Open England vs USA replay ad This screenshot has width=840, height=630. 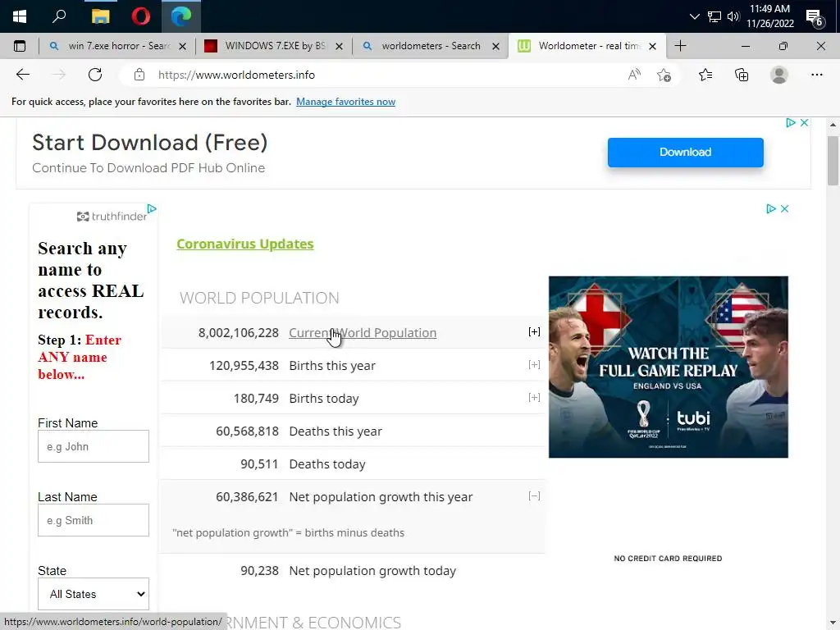pyautogui.click(x=668, y=367)
